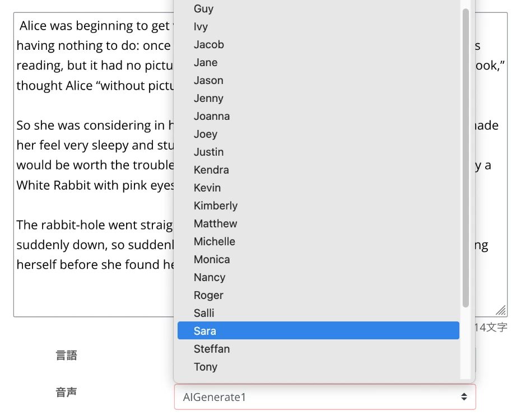Click the text area resize handle

[x=501, y=310]
